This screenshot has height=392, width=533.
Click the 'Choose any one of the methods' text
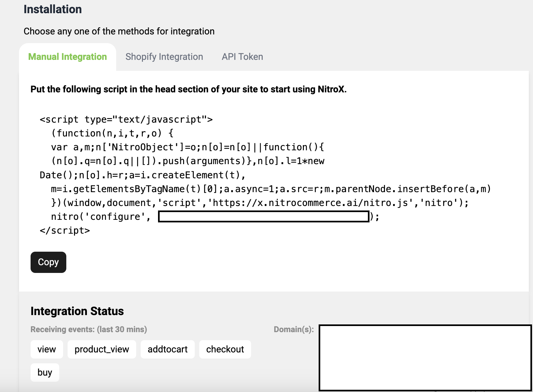(119, 31)
